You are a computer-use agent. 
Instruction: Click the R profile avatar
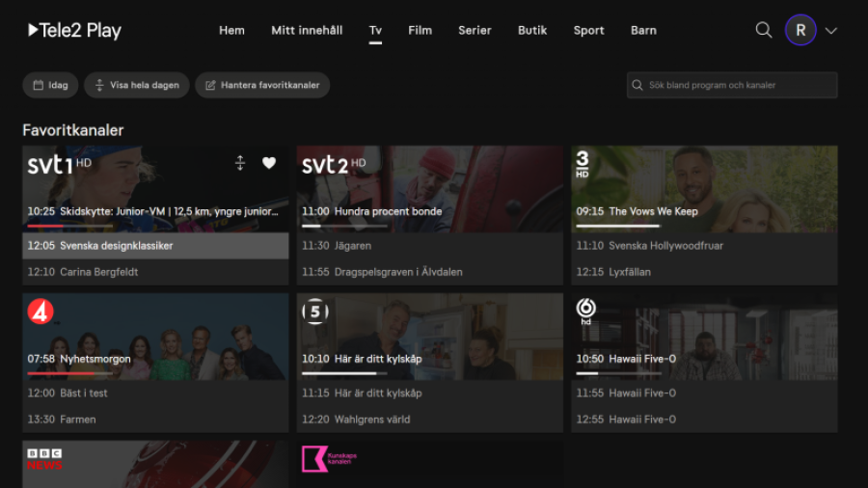coord(800,30)
